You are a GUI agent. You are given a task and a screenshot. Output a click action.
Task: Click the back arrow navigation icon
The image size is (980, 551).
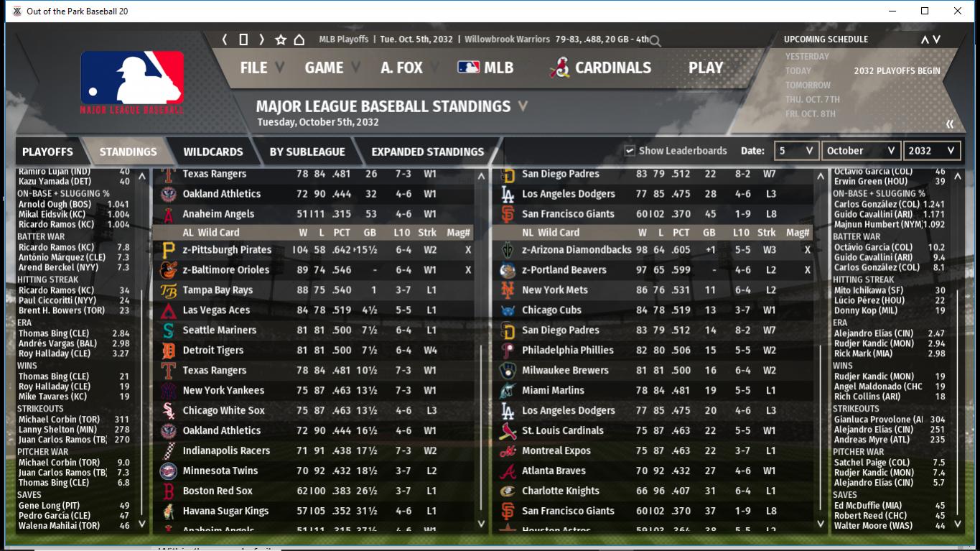click(225, 40)
